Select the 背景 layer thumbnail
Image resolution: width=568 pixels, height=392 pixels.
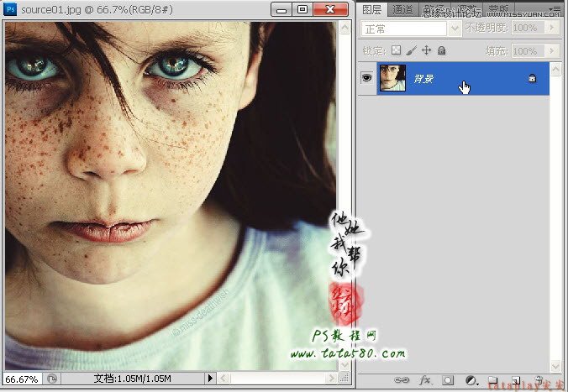(392, 78)
